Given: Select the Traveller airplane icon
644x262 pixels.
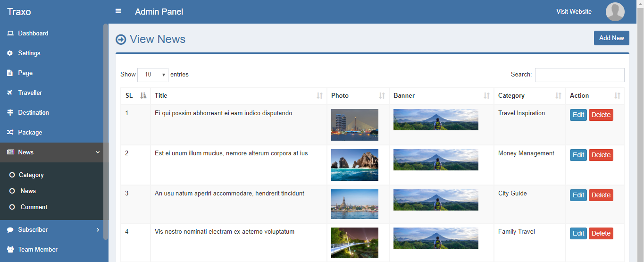Looking at the screenshot, I should tap(10, 93).
